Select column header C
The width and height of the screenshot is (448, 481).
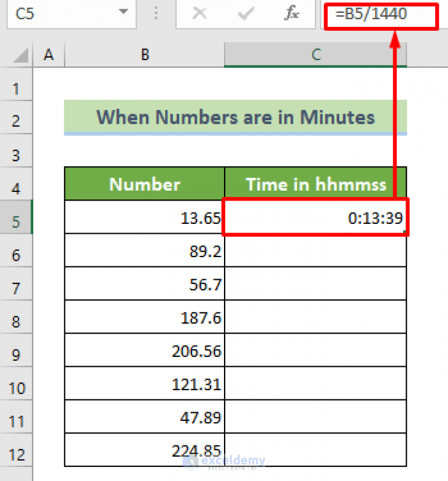(315, 54)
